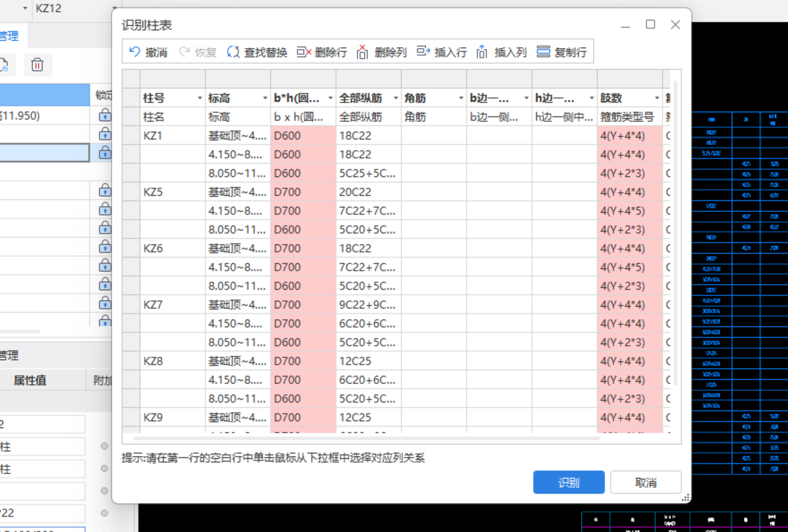Toggle the lock icon in the highlighted selected row
Image resolution: width=788 pixels, height=532 pixels.
click(105, 153)
